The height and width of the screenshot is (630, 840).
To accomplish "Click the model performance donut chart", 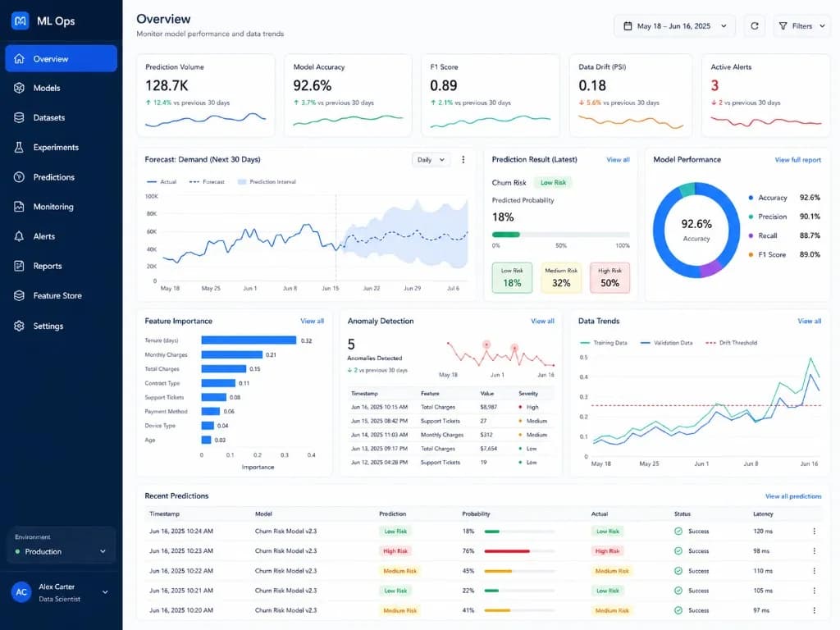I will 696,230.
